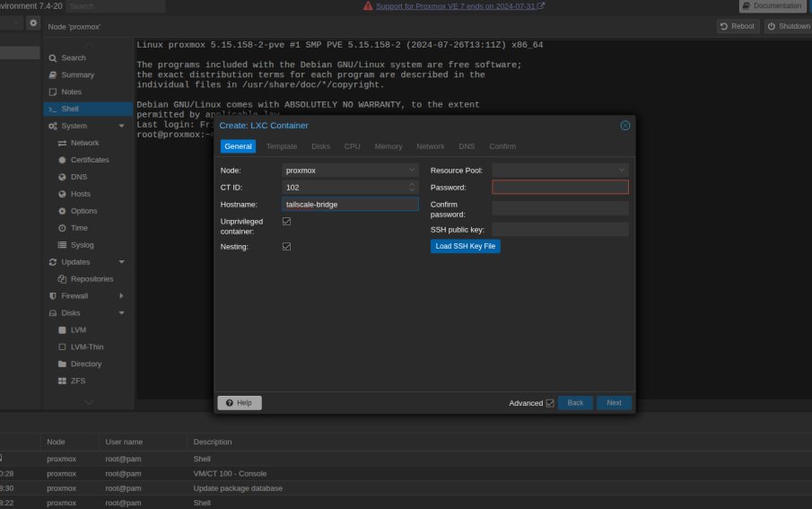Switch to the Disks tab in dialog
Image resolution: width=812 pixels, height=509 pixels.
click(x=320, y=146)
